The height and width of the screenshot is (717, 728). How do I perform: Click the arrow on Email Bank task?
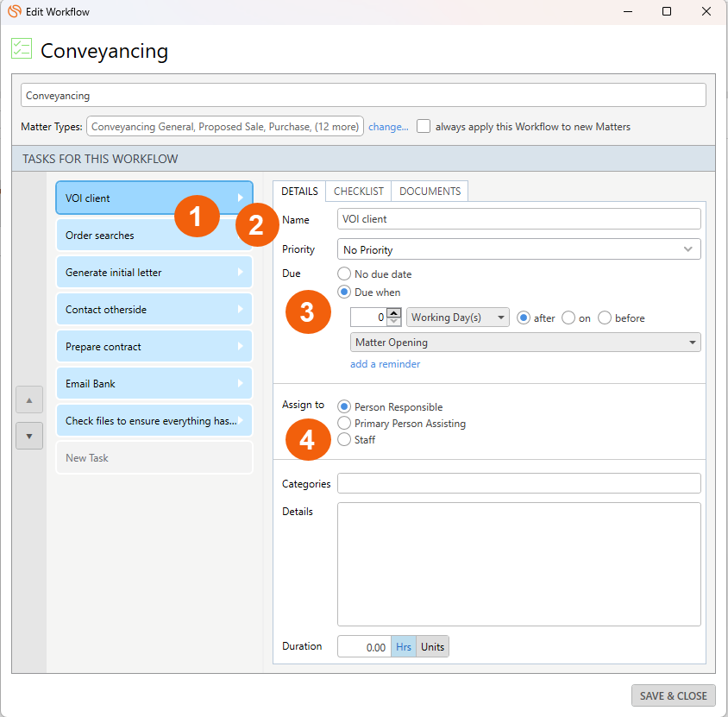tap(241, 384)
